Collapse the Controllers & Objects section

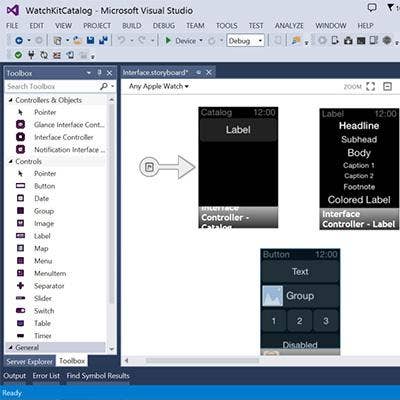click(10, 100)
